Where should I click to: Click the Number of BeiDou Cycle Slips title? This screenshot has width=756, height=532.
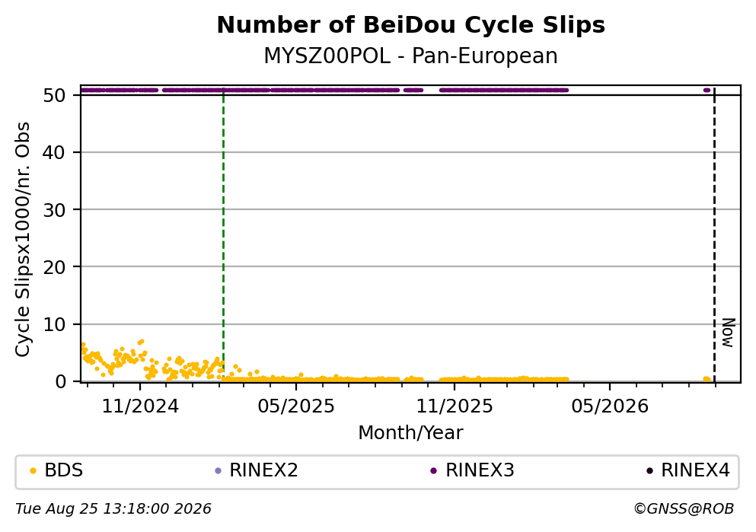[x=411, y=25]
